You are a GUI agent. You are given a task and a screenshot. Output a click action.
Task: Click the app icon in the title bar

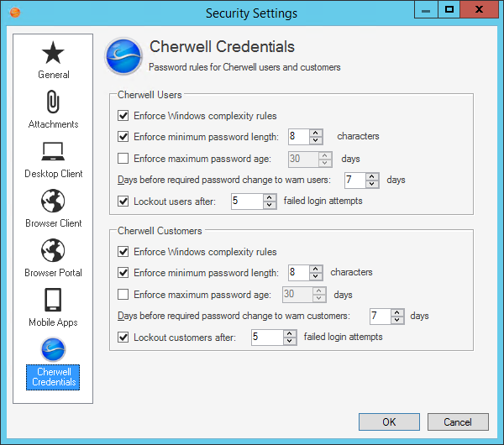click(x=13, y=13)
